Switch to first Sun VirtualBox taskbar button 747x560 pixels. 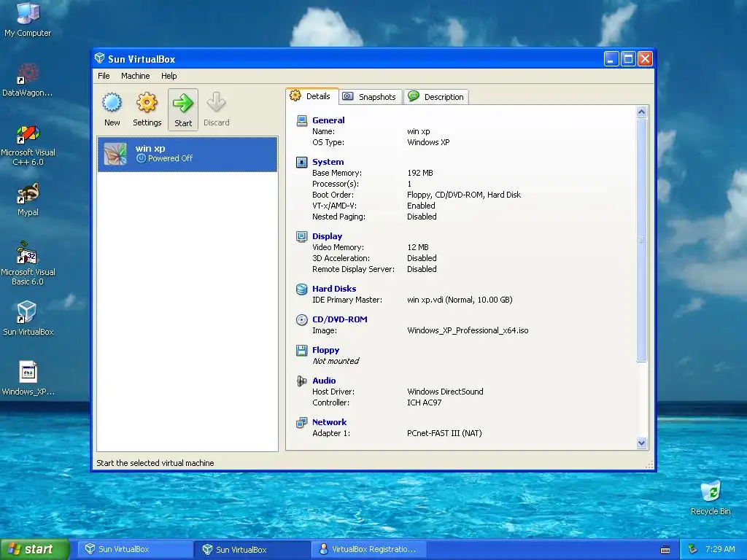135,549
